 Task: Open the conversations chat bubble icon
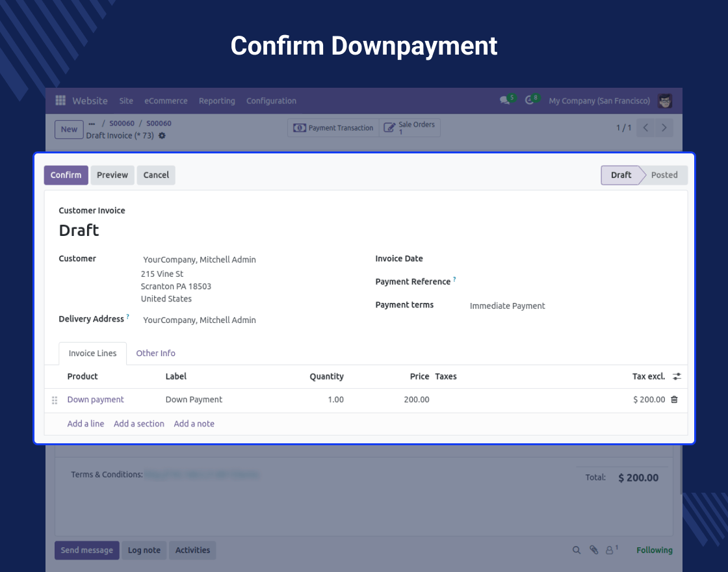pyautogui.click(x=505, y=100)
